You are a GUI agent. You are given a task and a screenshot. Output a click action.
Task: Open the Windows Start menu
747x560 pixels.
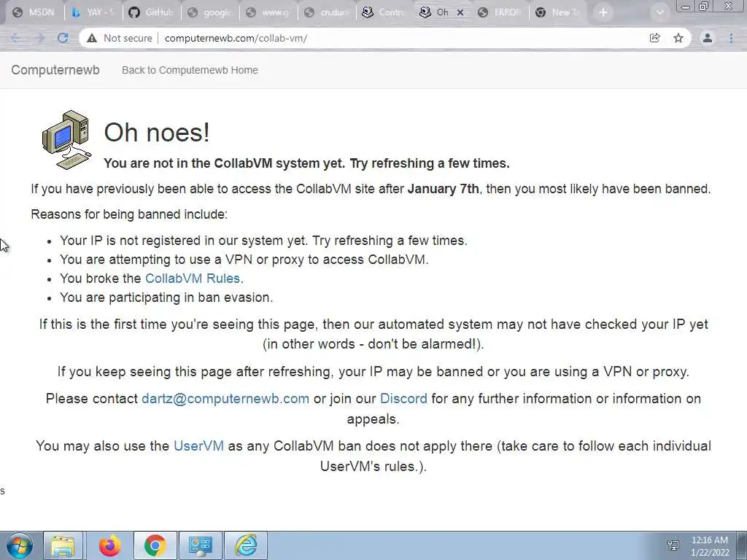(20, 545)
